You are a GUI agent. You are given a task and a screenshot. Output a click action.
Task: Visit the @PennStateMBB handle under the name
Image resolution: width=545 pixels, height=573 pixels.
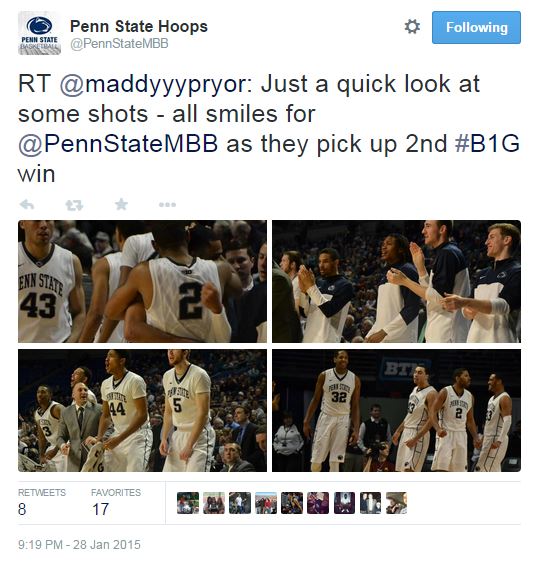[x=119, y=44]
